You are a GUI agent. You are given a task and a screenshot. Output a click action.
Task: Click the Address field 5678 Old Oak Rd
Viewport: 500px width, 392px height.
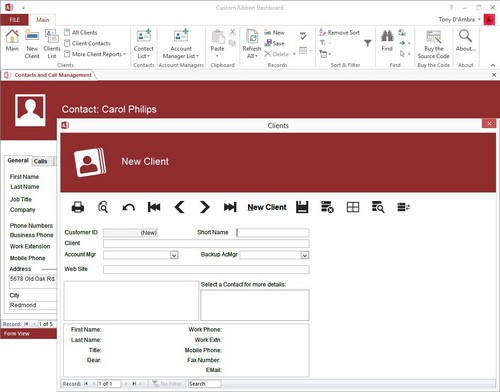tap(33, 282)
